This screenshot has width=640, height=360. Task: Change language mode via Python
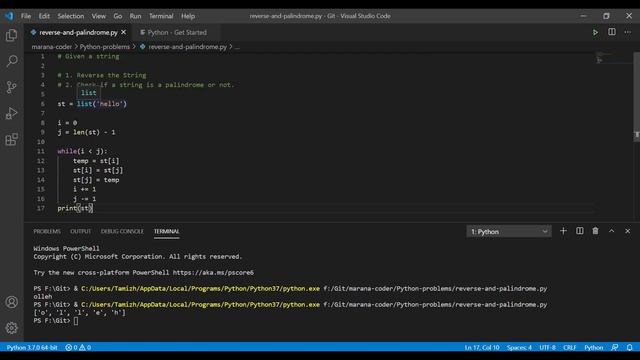point(593,347)
